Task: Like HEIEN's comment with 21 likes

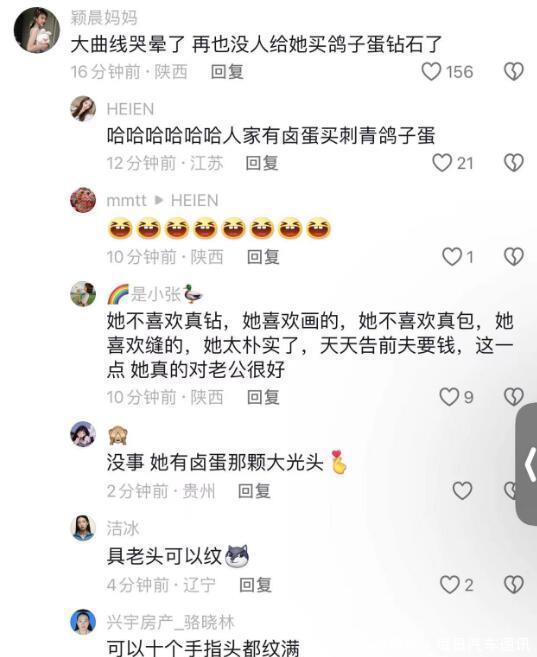Action: tap(442, 163)
